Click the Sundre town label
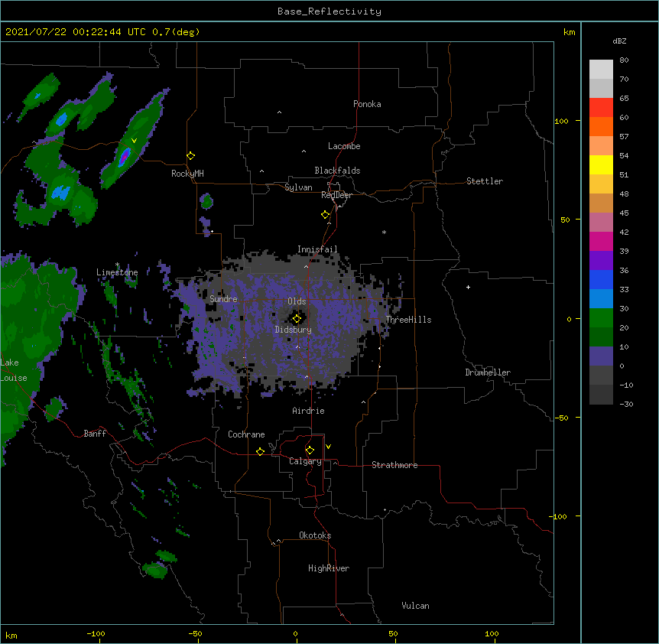This screenshot has width=659, height=644. click(x=223, y=299)
